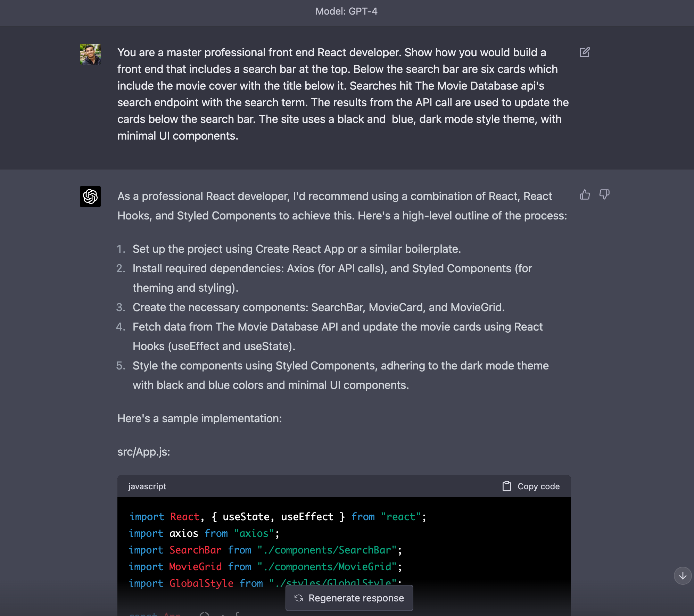
Task: Click the regenerate circular arrows icon
Action: [x=299, y=598]
